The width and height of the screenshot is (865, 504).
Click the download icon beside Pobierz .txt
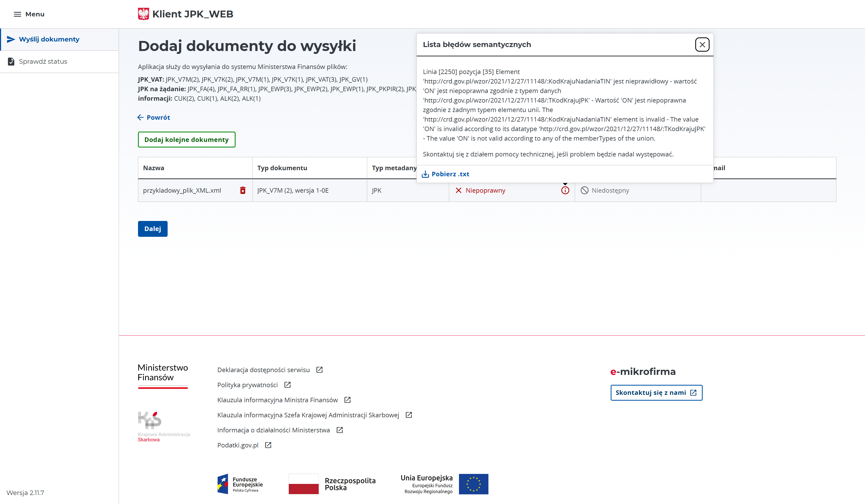(x=425, y=174)
